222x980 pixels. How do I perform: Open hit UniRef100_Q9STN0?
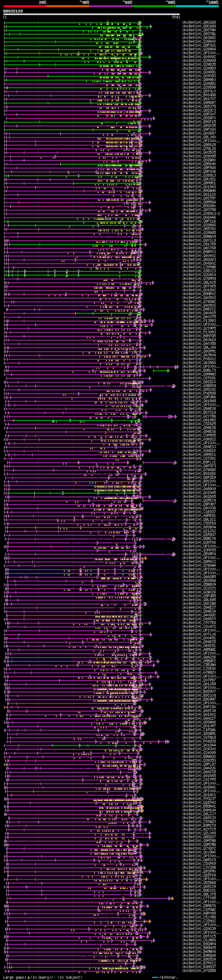pos(199,30)
